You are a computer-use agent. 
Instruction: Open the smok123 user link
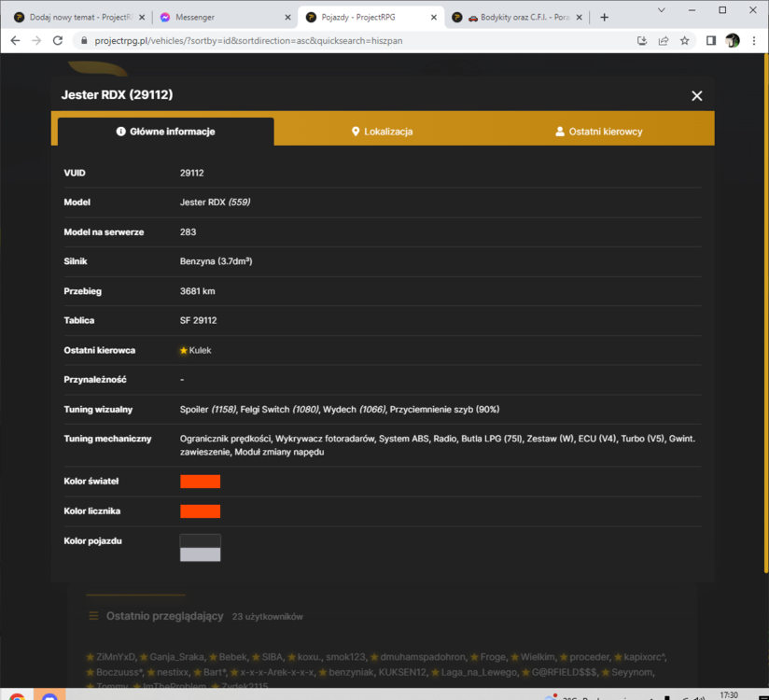point(345,657)
